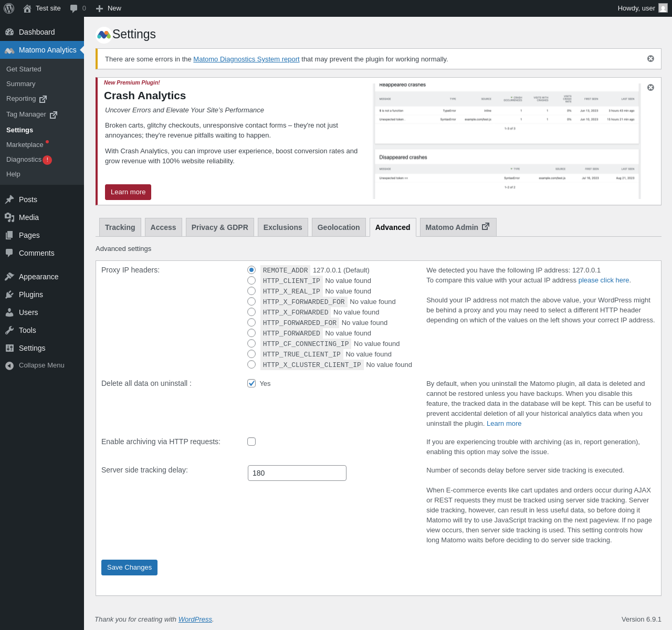
Task: Click the Users person icon
Action: pos(9,312)
